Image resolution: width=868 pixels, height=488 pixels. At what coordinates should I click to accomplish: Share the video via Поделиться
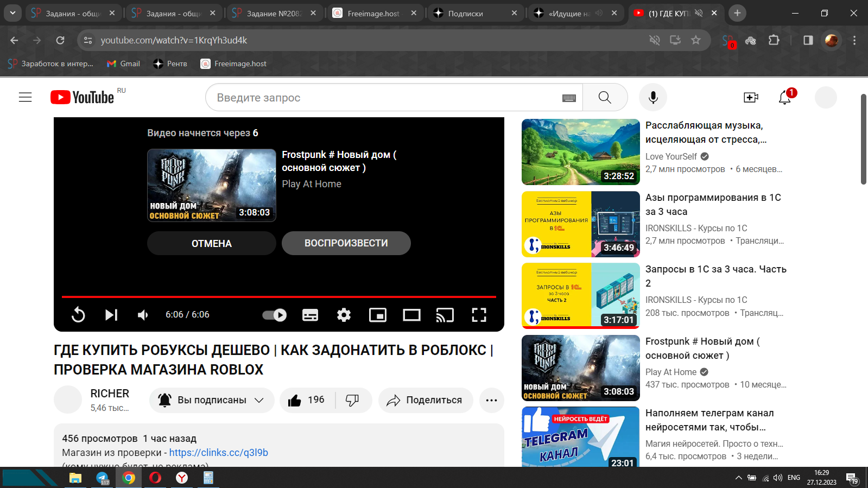pos(426,401)
